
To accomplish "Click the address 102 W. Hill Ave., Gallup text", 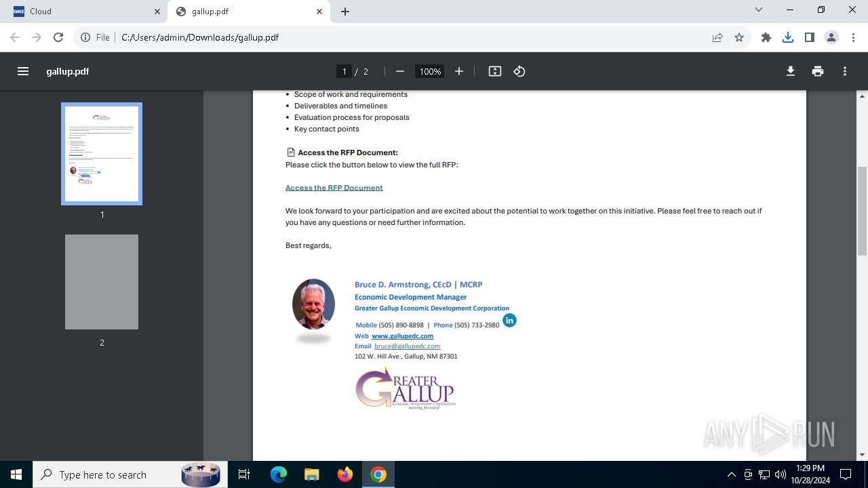I will pyautogui.click(x=406, y=357).
